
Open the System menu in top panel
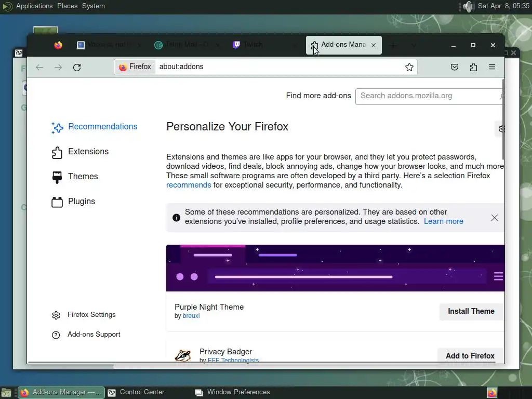point(94,6)
